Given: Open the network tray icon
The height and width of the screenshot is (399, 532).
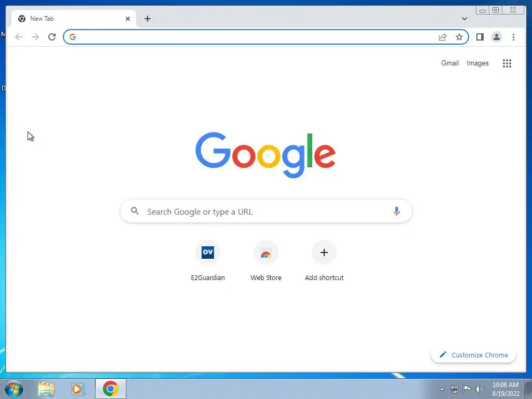Looking at the screenshot, I should [454, 389].
